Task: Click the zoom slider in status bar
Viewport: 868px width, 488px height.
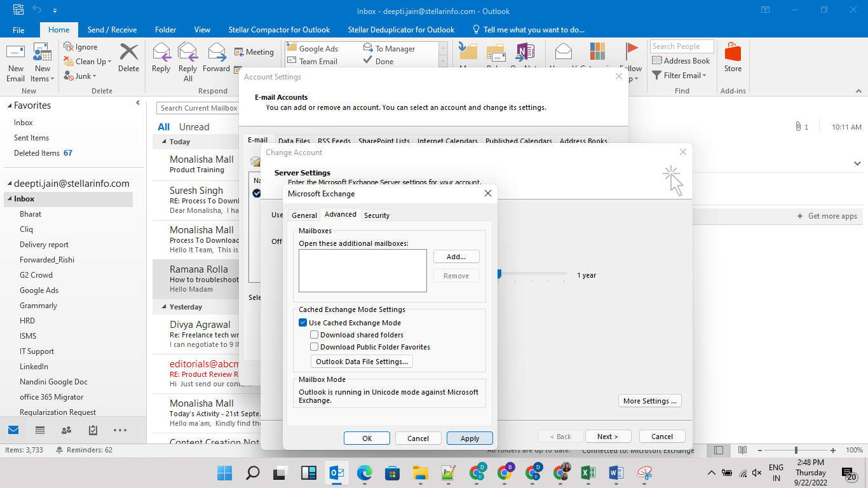Action: pos(796,450)
